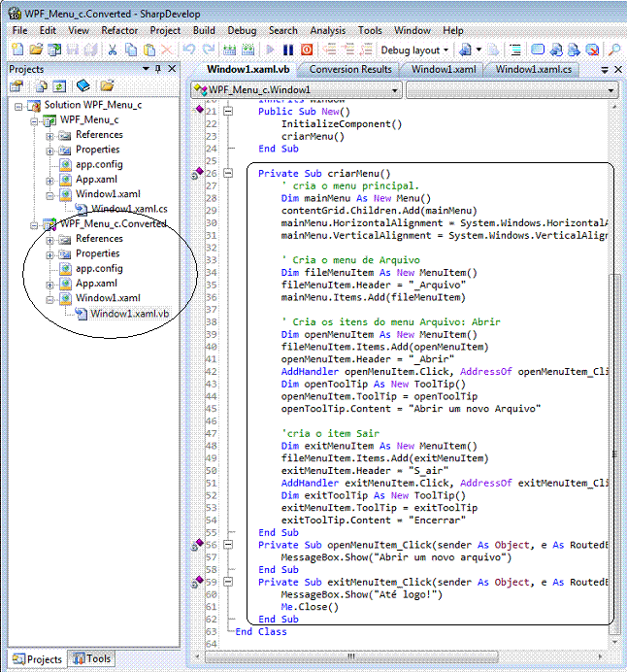Image resolution: width=627 pixels, height=672 pixels.
Task: Open the Debug menu
Action: pyautogui.click(x=242, y=30)
